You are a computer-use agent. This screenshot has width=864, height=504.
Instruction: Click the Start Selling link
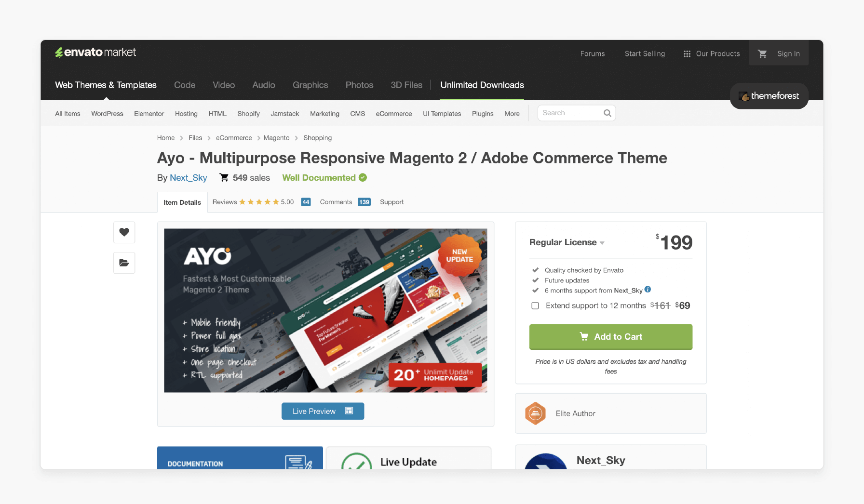tap(645, 54)
